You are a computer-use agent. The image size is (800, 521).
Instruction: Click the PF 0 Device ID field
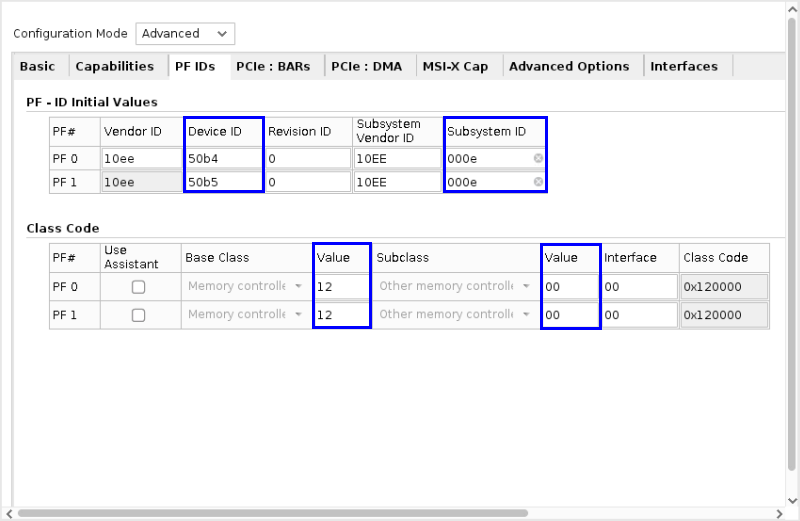coord(223,158)
